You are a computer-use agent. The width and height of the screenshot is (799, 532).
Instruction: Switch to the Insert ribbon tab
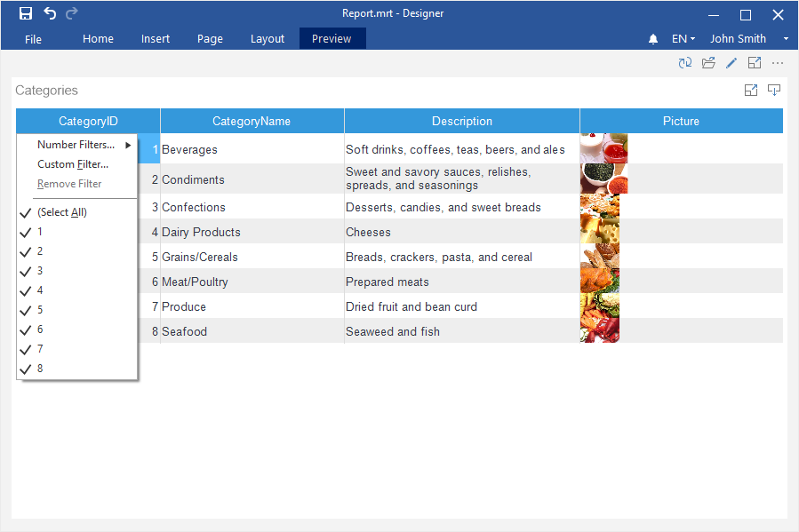click(156, 39)
